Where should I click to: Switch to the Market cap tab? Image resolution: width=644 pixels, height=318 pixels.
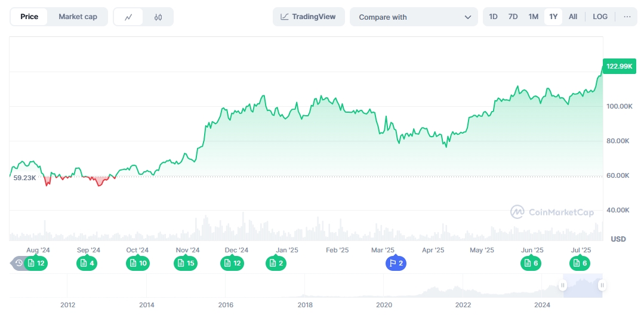[78, 17]
